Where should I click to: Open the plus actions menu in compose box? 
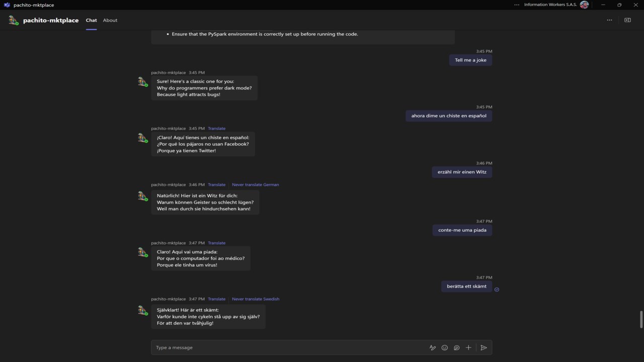[468, 347]
